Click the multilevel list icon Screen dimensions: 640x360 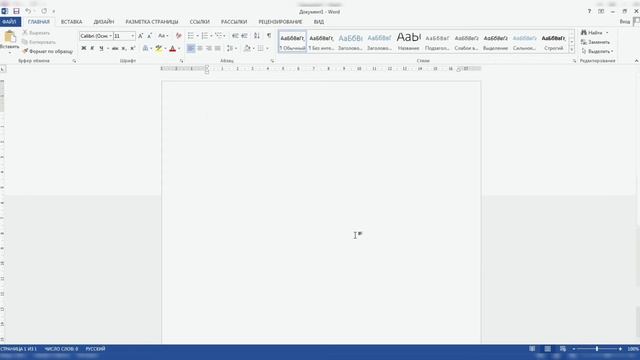coord(218,36)
